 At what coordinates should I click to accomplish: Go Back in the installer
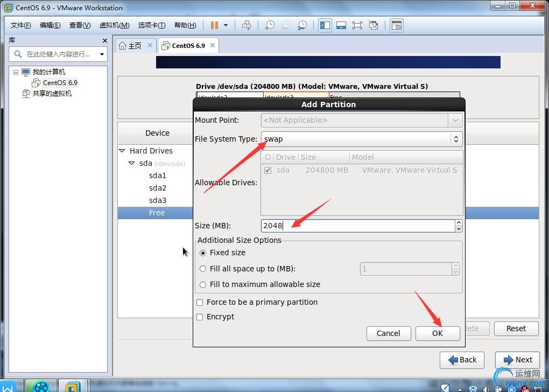(462, 360)
